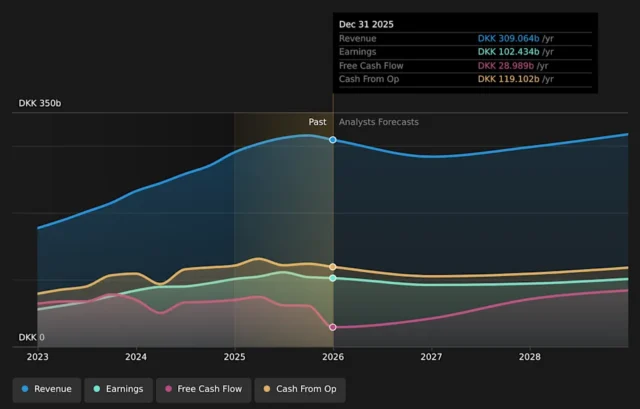
Task: Click the Past section label
Action: [x=317, y=122]
